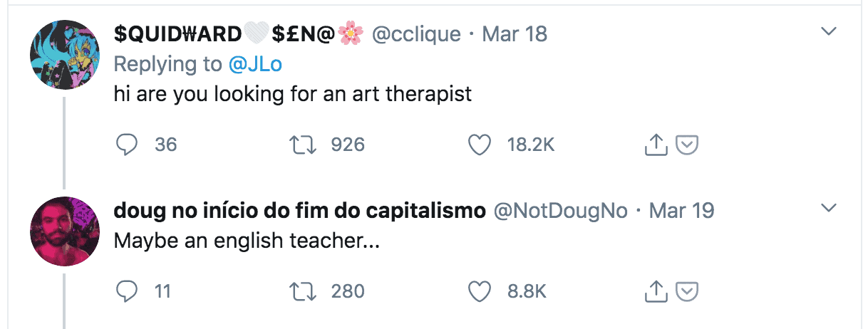The width and height of the screenshot is (868, 329).
Task: Reply to the art therapist tweet
Action: coord(127,145)
